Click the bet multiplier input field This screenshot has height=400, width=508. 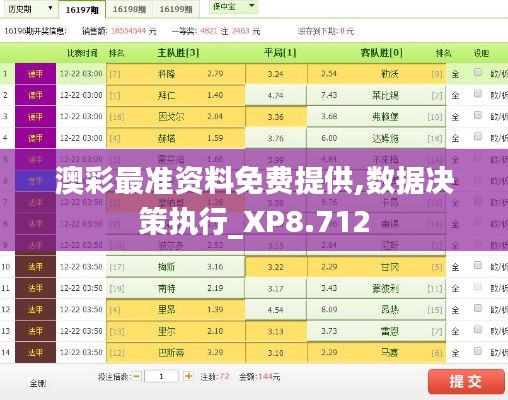[162, 376]
